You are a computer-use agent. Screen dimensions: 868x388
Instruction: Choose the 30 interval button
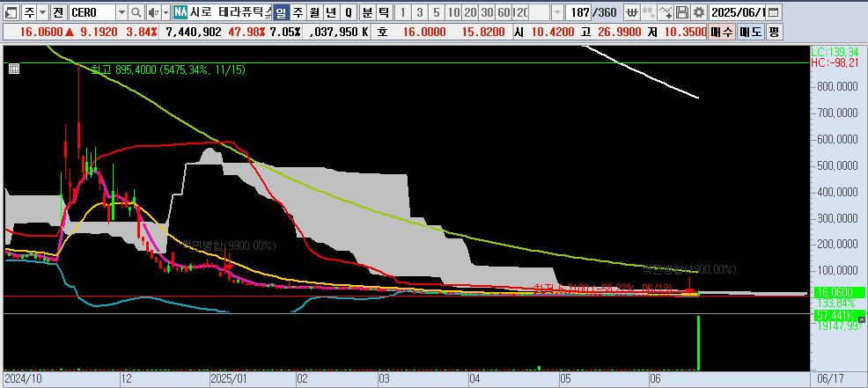[x=487, y=11]
